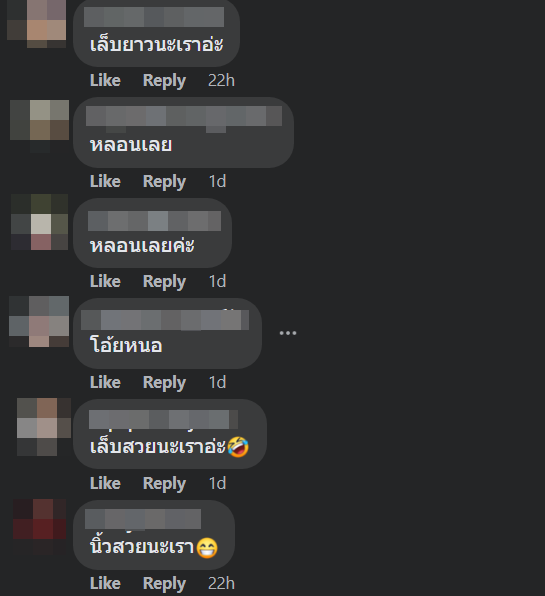Open the blurred author name above หลอนเลย

(184, 116)
